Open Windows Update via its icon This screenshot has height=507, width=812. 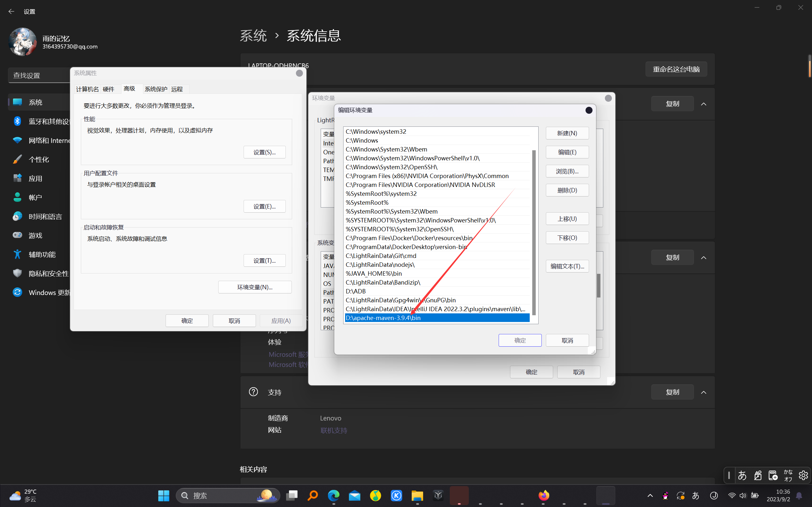(17, 292)
